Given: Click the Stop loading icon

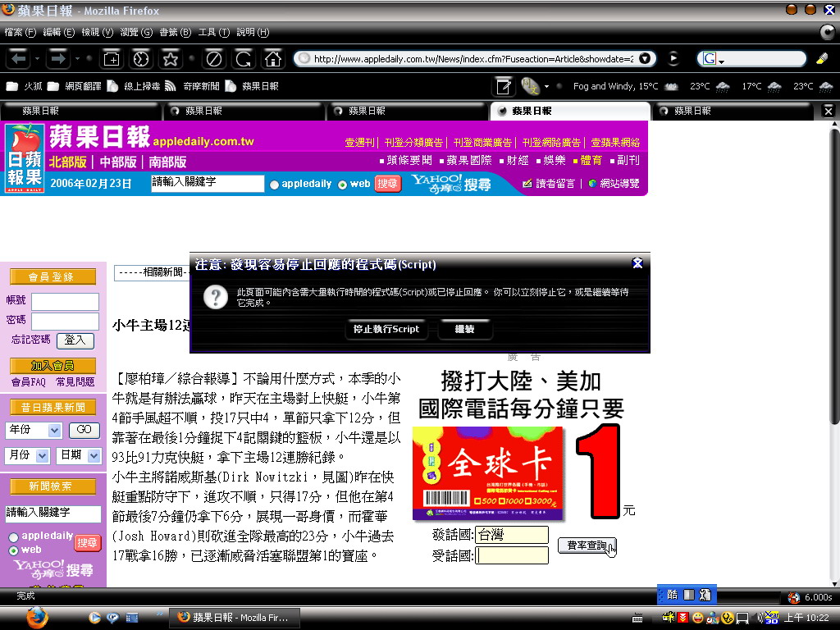Looking at the screenshot, I should click(x=214, y=59).
